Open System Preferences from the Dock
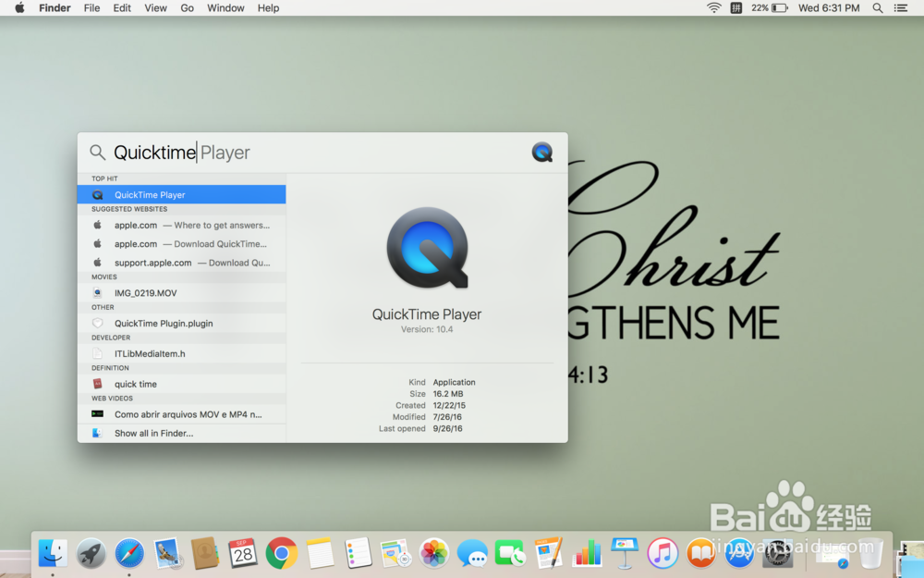The height and width of the screenshot is (578, 924). click(x=777, y=553)
